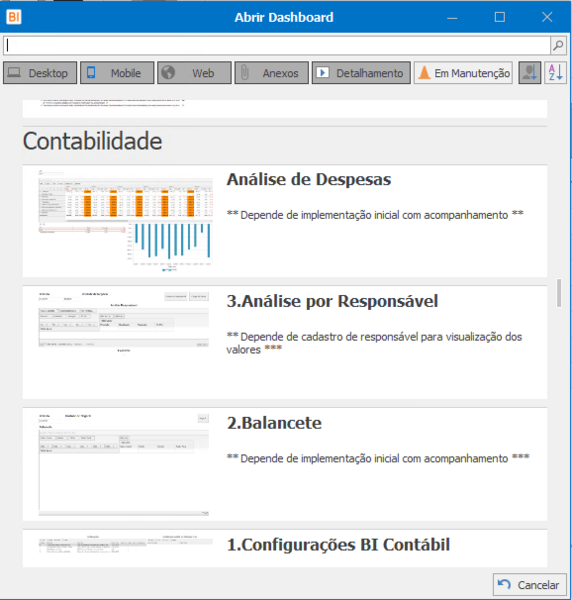The image size is (572, 600).
Task: Click the Análise de Despesas description text
Action: point(375,215)
